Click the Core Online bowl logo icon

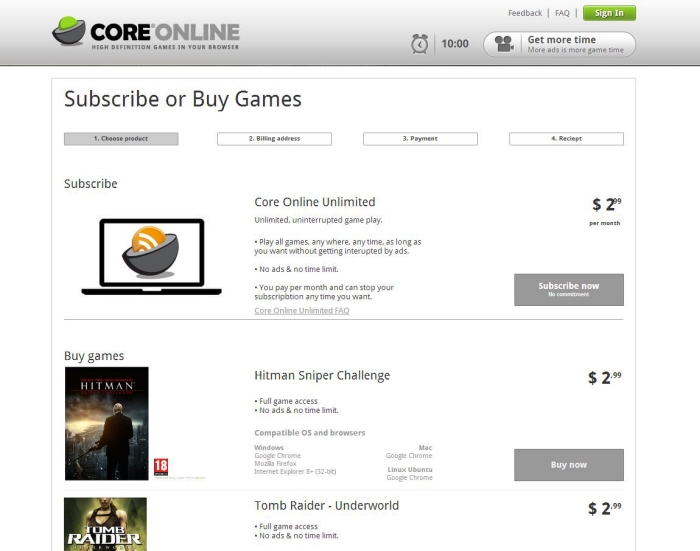click(x=69, y=31)
